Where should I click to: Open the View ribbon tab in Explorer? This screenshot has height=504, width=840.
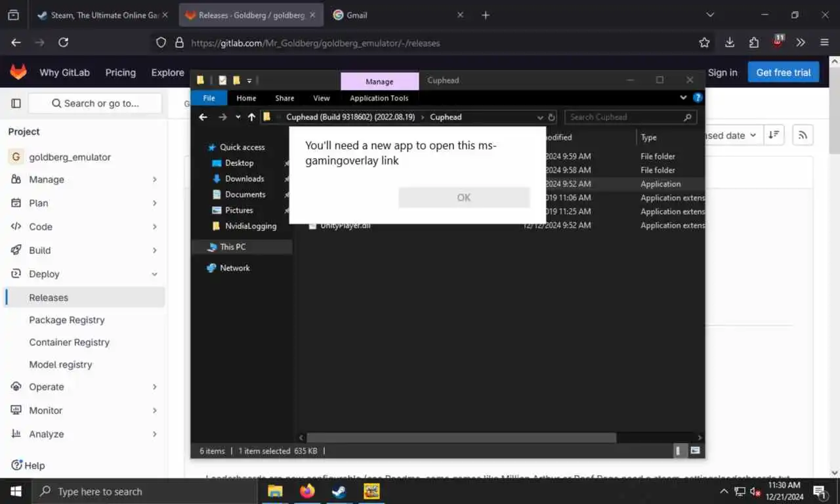click(322, 98)
